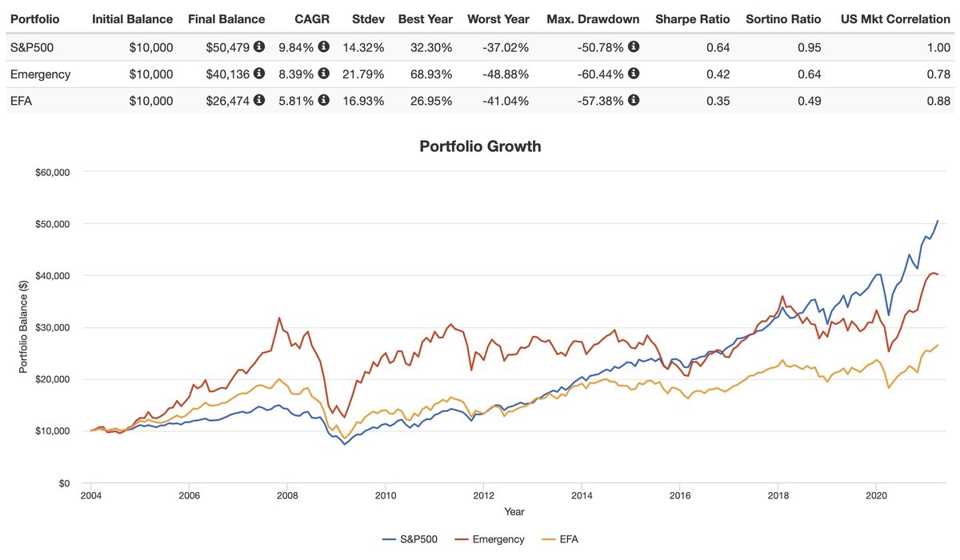This screenshot has height=560, width=960.
Task: Select the EFA portfolio row name
Action: point(21,102)
